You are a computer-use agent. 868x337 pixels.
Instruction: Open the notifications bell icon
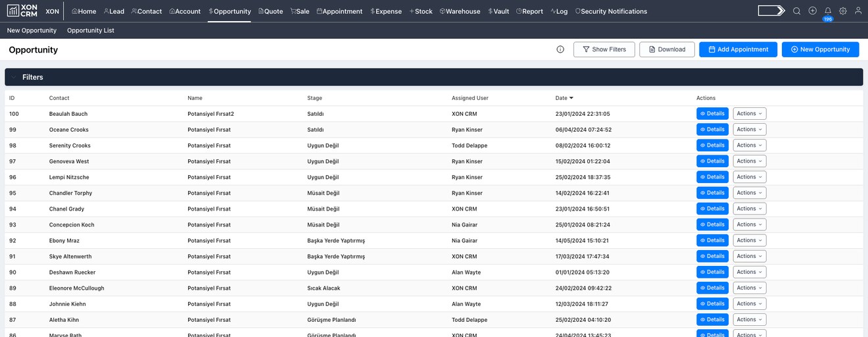828,11
